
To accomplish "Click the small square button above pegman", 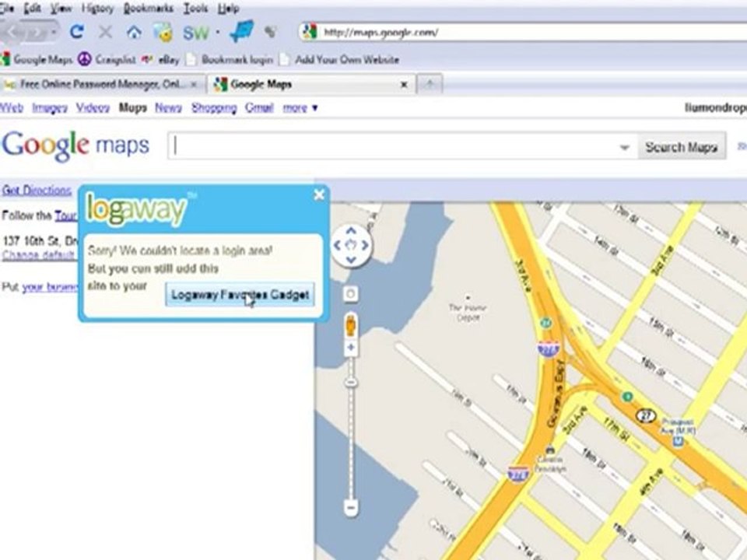I will click(x=351, y=294).
